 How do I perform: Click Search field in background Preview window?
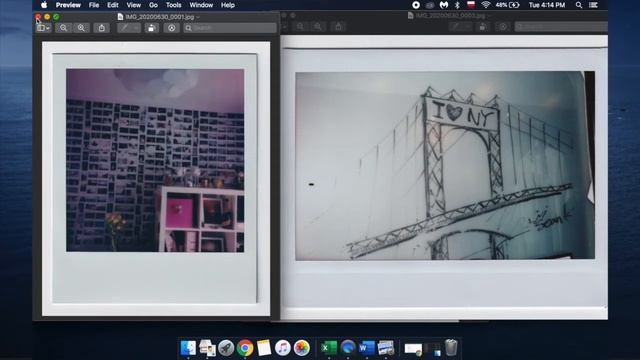click(561, 27)
